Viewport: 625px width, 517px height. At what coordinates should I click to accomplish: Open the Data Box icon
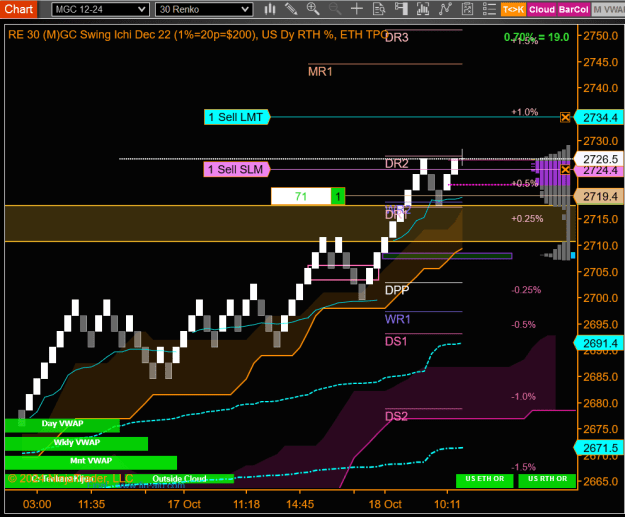point(379,9)
